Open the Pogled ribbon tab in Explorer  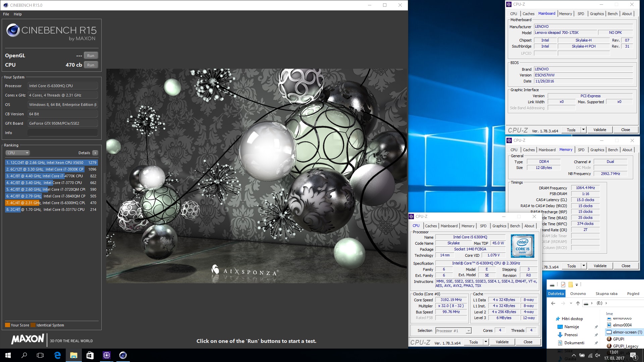point(633,294)
